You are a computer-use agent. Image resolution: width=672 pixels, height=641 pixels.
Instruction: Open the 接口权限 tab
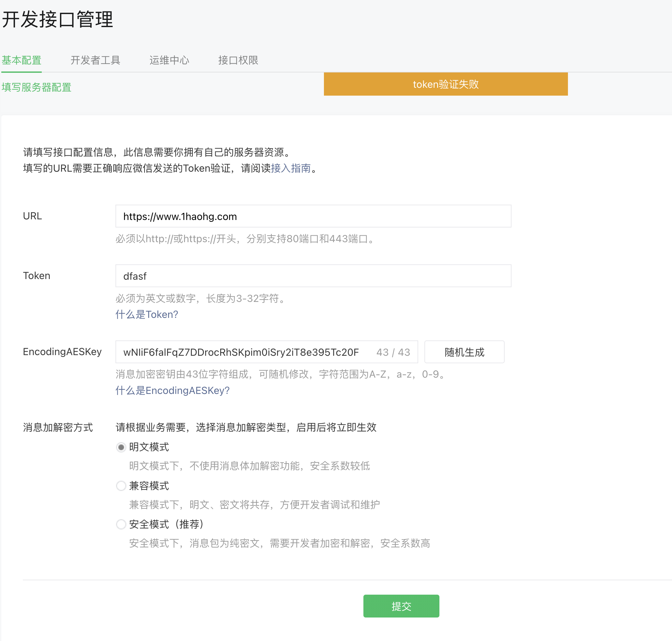pyautogui.click(x=238, y=60)
